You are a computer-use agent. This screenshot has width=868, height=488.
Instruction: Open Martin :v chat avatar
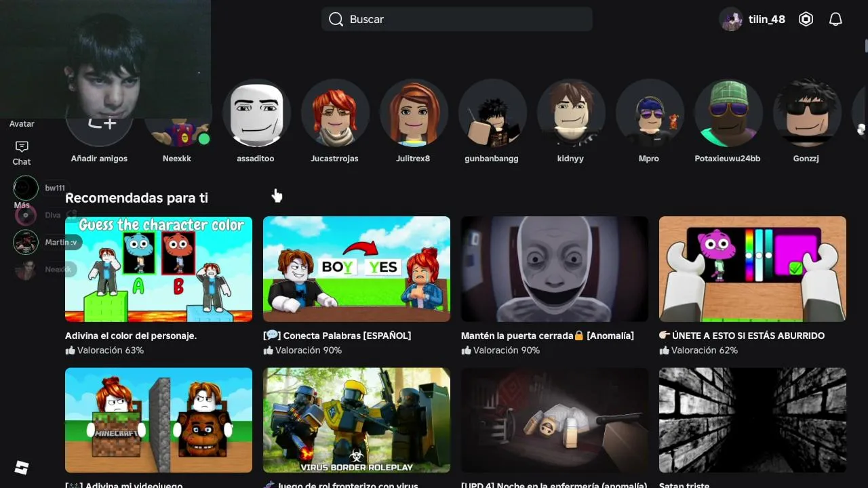click(26, 242)
